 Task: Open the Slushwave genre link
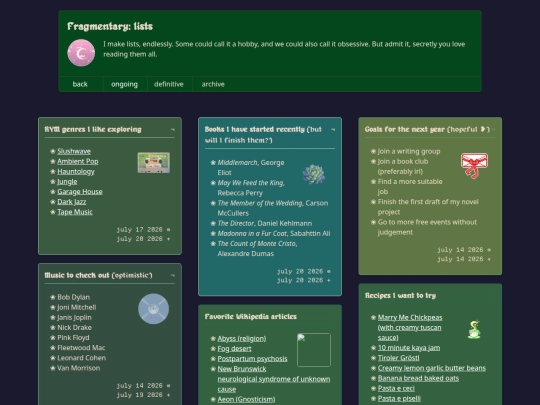[x=74, y=151]
